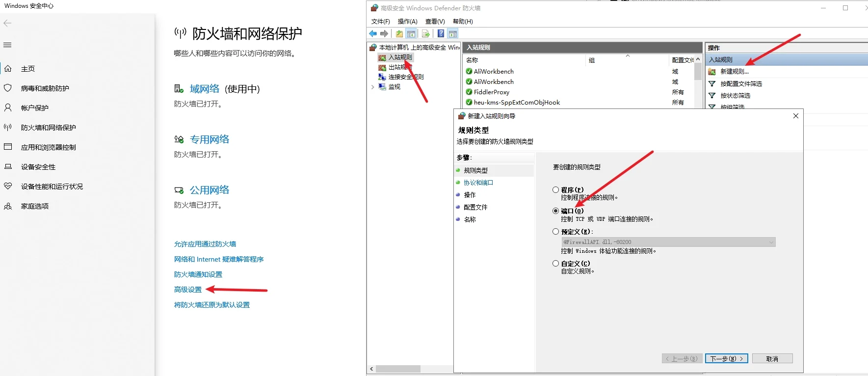Click the green check beside heu-kms-SppExtComObjHook

click(469, 102)
